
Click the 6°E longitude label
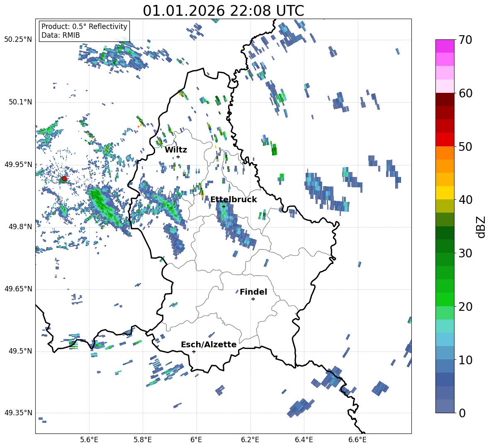(x=196, y=440)
